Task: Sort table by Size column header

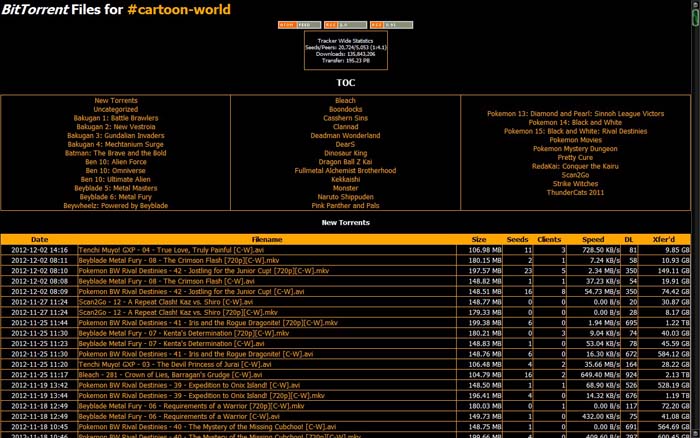Action: coord(479,239)
